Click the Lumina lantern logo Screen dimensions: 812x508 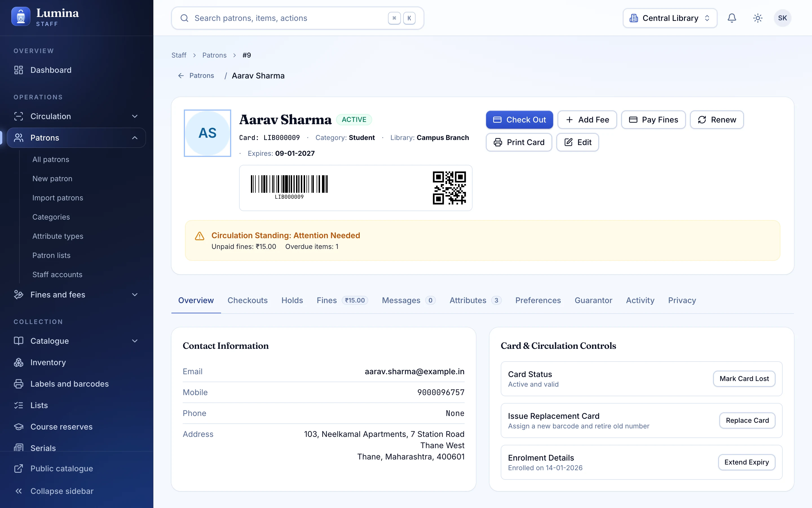21,16
